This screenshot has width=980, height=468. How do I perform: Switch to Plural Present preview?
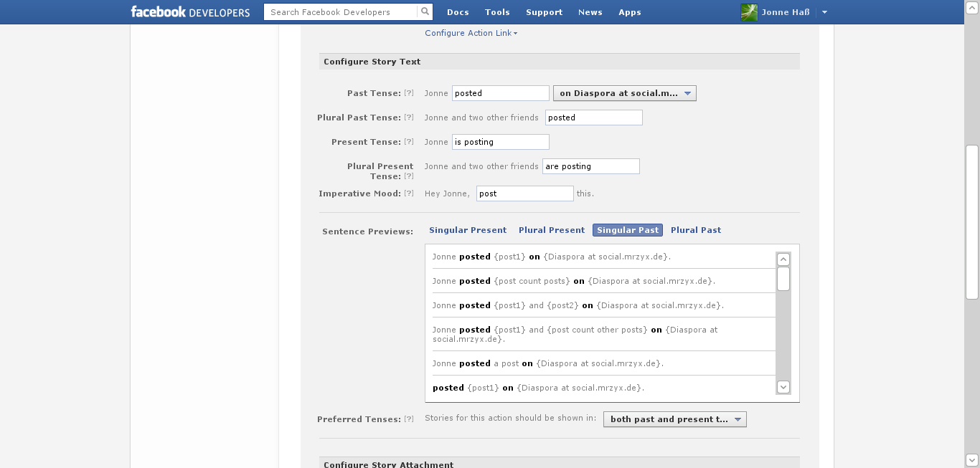point(552,230)
